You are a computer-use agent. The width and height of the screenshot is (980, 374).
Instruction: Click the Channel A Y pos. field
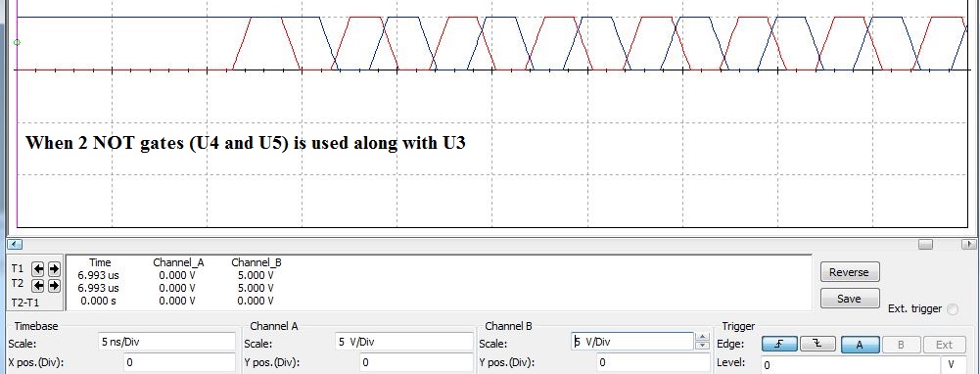[416, 362]
